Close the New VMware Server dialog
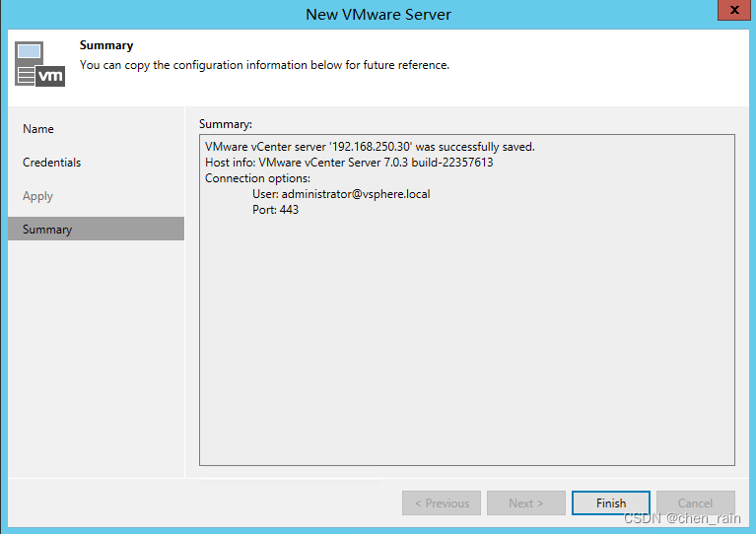The height and width of the screenshot is (534, 756). click(733, 10)
